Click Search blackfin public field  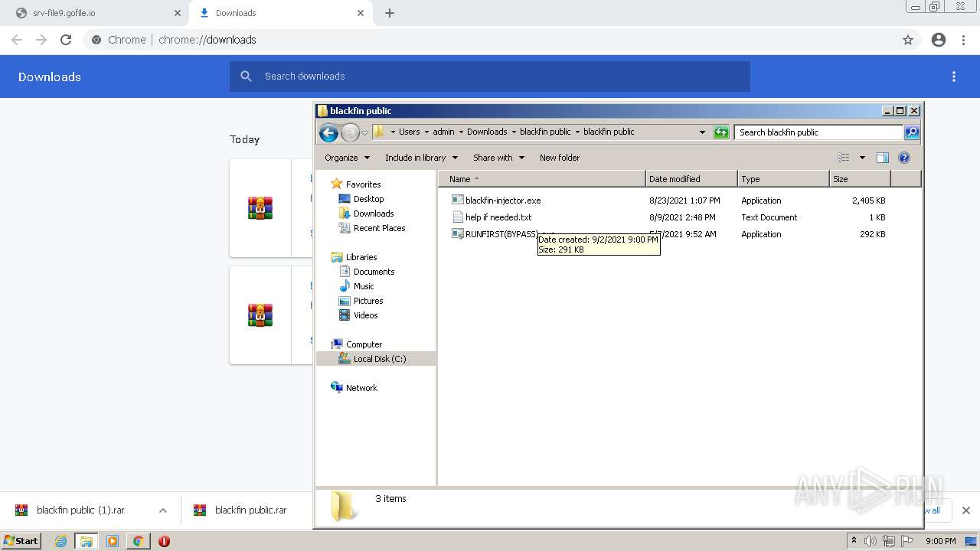[818, 132]
